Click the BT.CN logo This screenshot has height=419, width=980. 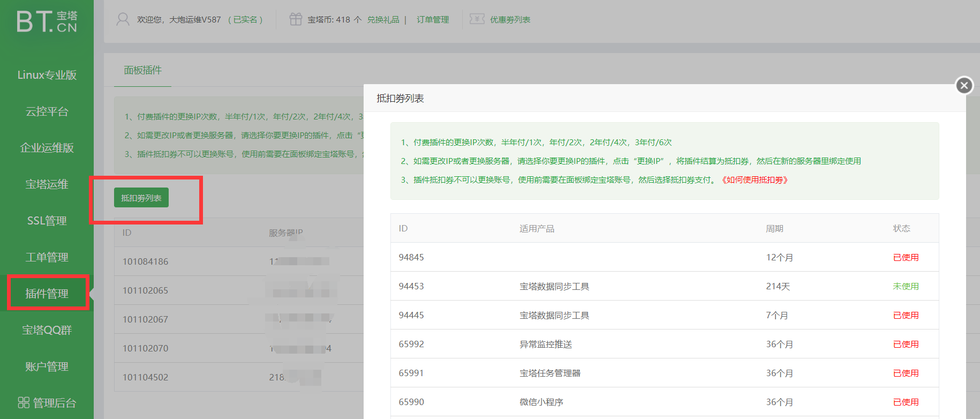click(47, 22)
